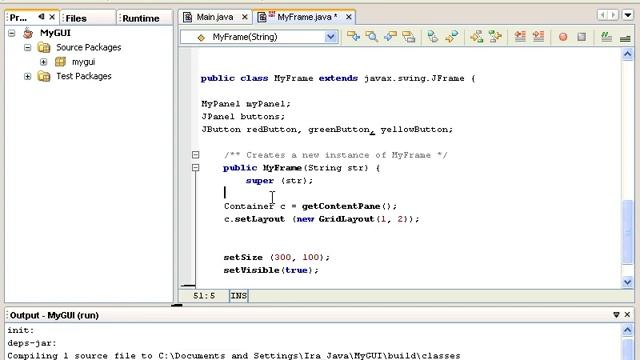Click the shift line left icon
The image size is (640, 360).
point(520,37)
